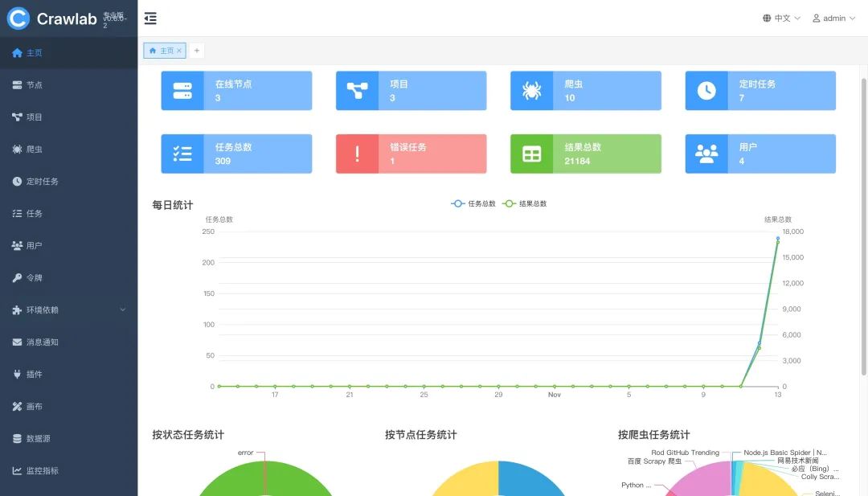868x496 pixels.
Task: Collapse the sidebar with the hamburger icon
Action: click(x=150, y=18)
